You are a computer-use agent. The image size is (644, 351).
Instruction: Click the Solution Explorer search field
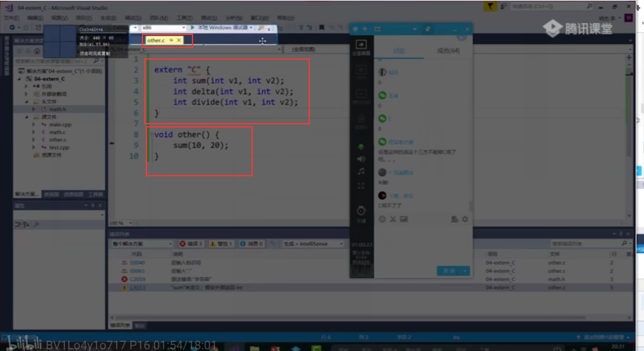[x=54, y=61]
